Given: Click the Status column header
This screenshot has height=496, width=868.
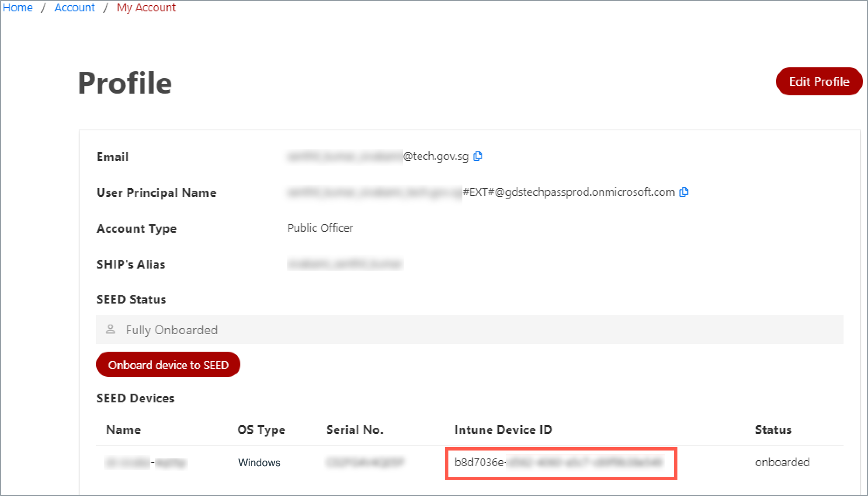Looking at the screenshot, I should point(773,430).
